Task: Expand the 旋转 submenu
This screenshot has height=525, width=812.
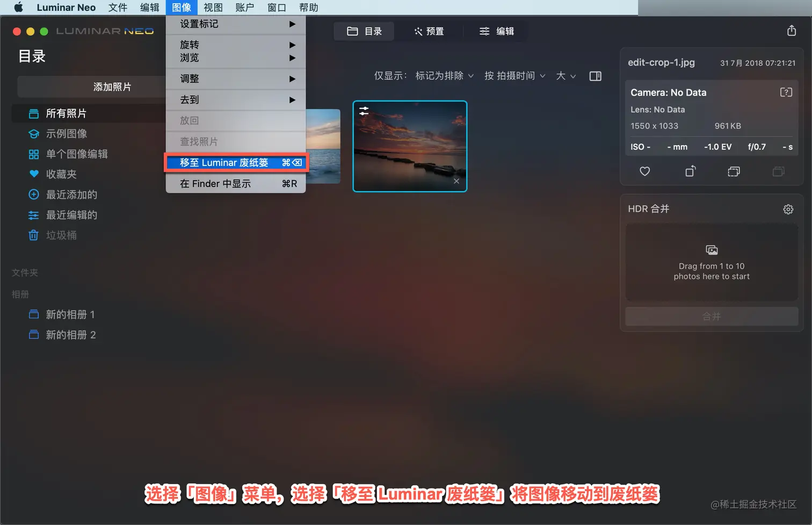Action: pos(236,45)
